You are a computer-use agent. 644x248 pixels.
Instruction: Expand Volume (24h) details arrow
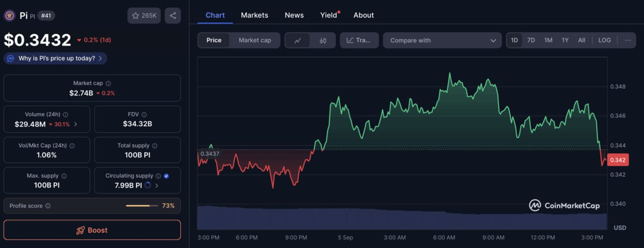(x=75, y=124)
